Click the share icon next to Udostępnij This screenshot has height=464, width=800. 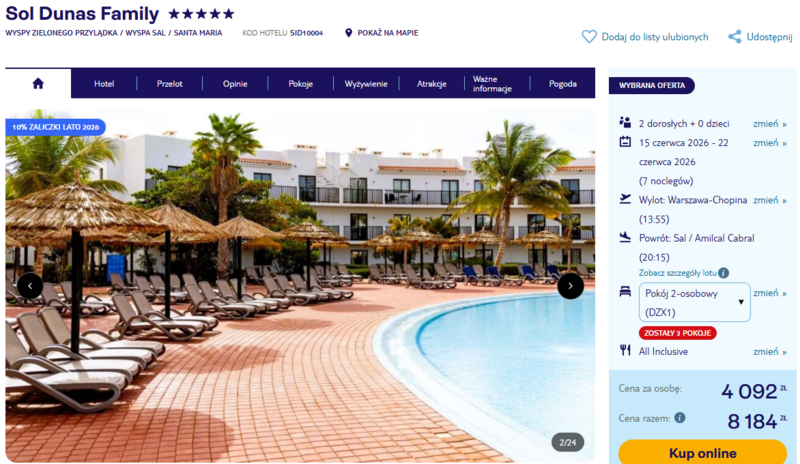(735, 37)
